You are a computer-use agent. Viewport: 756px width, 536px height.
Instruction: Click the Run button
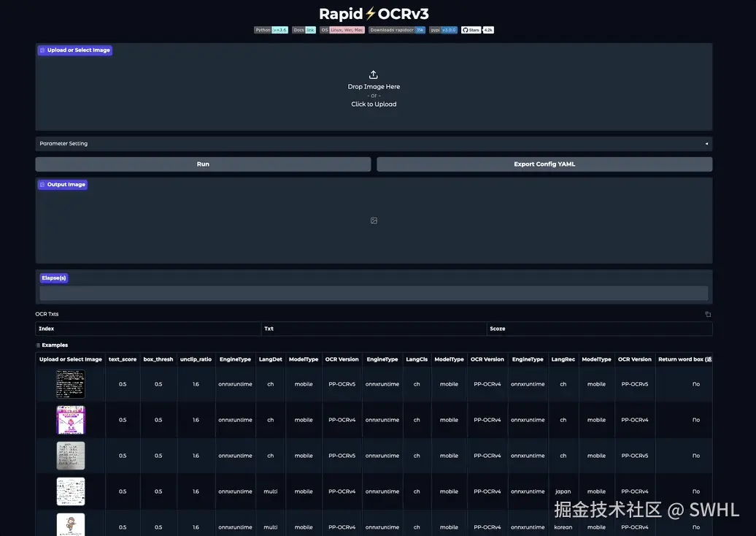pos(203,164)
